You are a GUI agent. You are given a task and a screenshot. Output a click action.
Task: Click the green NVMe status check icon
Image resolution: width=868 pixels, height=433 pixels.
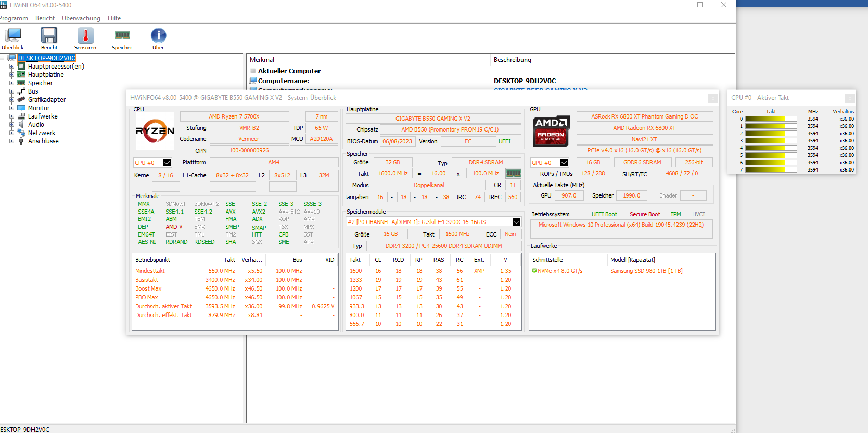(x=534, y=271)
